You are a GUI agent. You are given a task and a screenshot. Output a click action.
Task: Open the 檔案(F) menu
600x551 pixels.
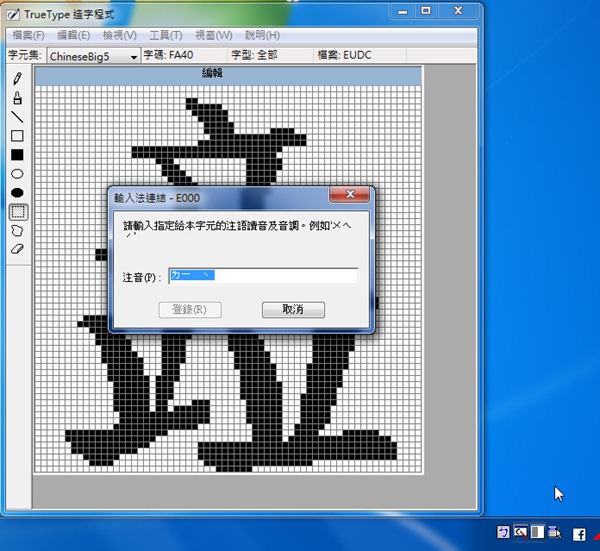tap(28, 36)
